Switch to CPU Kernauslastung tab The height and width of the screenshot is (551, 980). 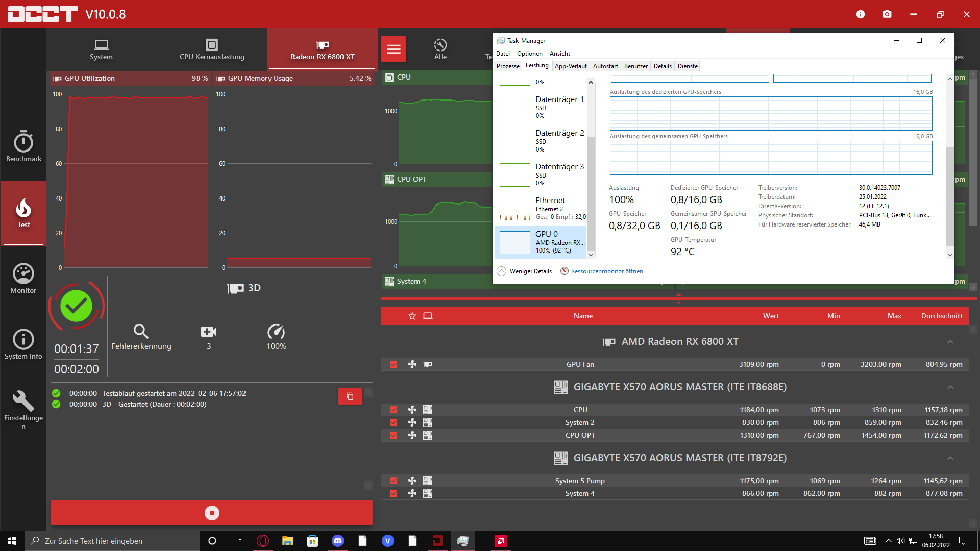[x=212, y=49]
